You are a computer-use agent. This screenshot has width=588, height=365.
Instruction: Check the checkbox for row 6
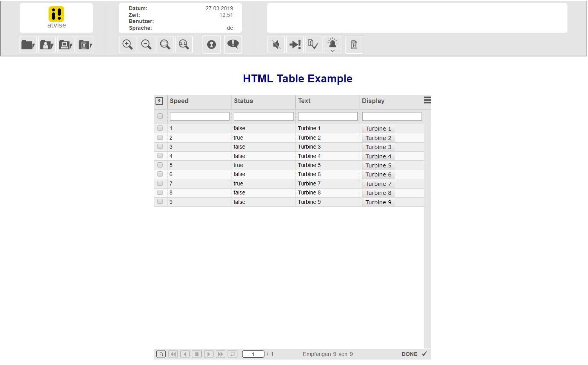160,174
